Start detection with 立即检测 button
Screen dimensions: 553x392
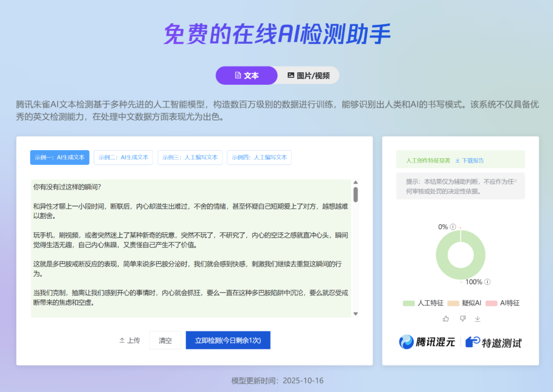click(228, 340)
